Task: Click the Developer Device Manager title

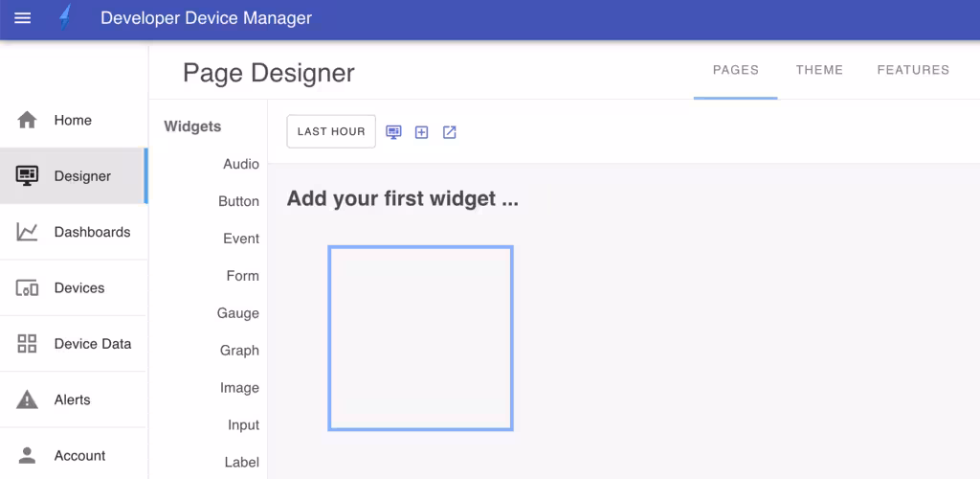Action: coord(207,18)
